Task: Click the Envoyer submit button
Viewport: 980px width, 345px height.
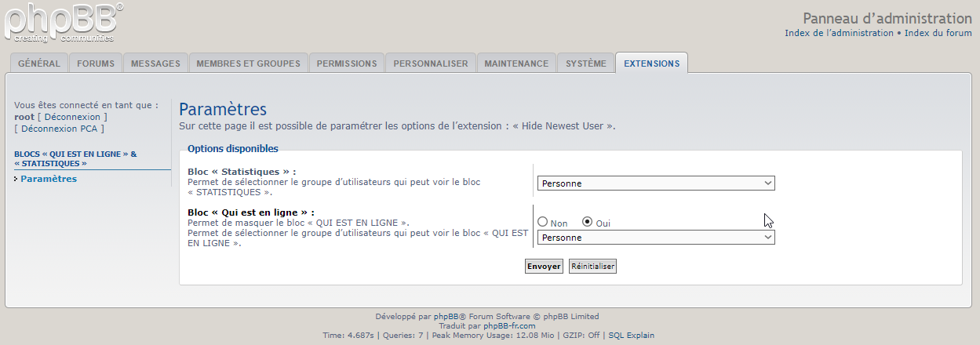Action: click(544, 267)
